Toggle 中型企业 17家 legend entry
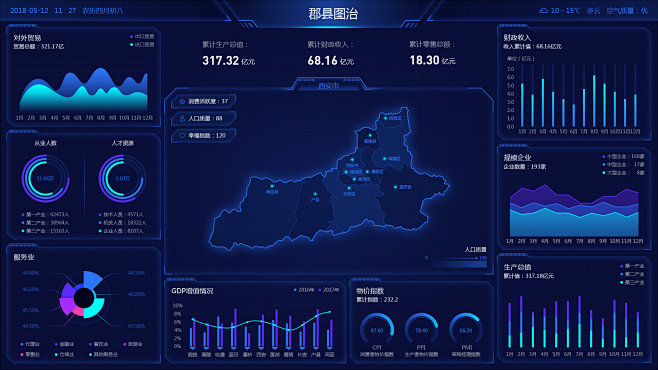The height and width of the screenshot is (370, 658). 624,164
